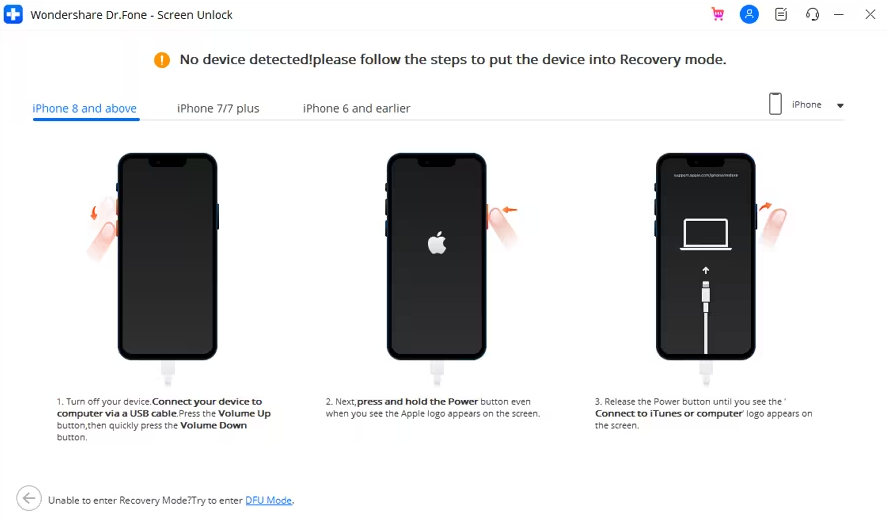
Task: Open the headset support icon
Action: click(812, 14)
